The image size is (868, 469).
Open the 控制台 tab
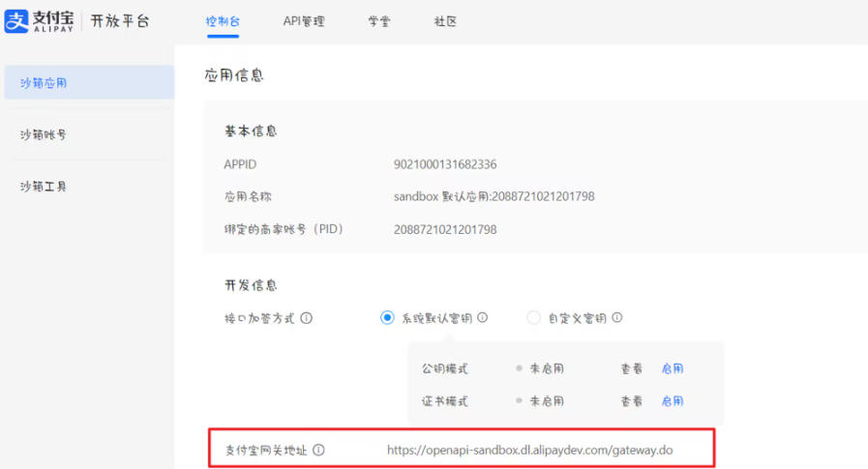pyautogui.click(x=223, y=21)
